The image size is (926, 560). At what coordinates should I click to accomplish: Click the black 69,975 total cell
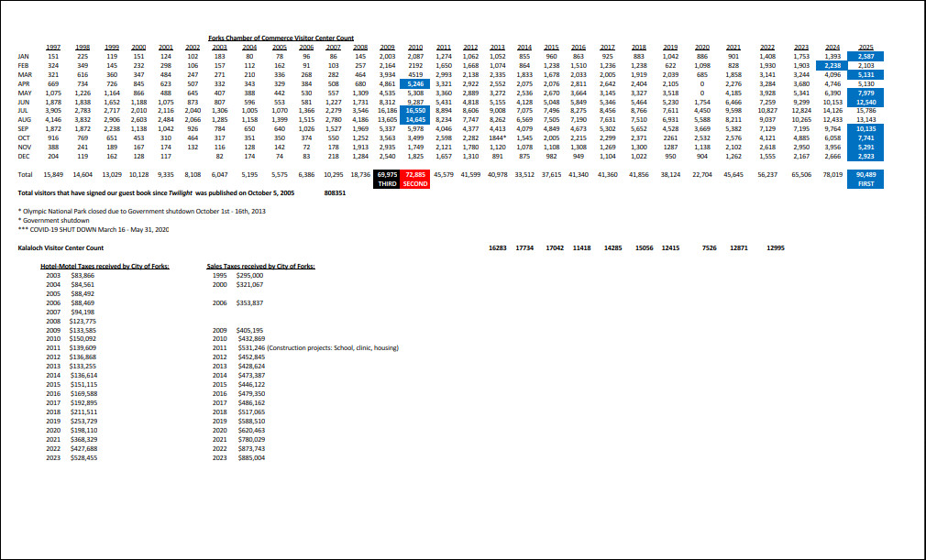click(x=387, y=173)
